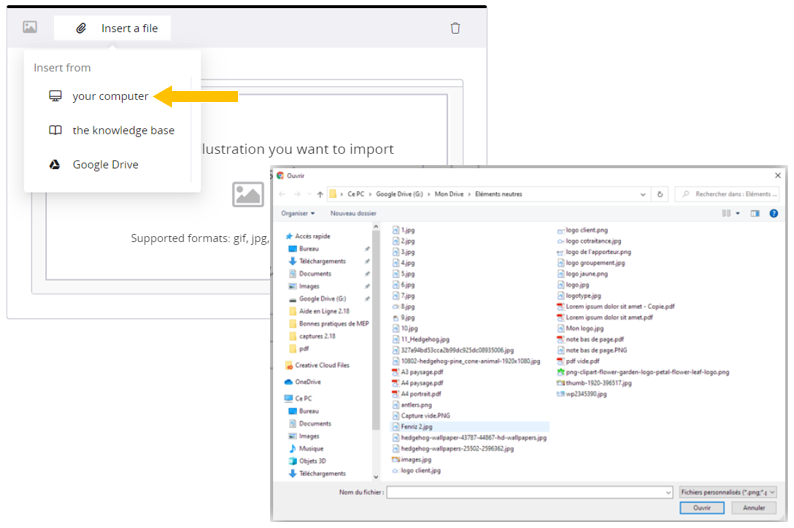
Task: Click the up-folder arrow in file dialog
Action: pos(319,194)
